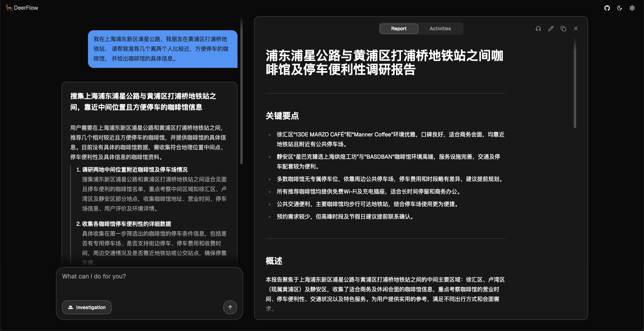Toggle the Investigation mode button
This screenshot has height=331, width=644.
point(87,307)
